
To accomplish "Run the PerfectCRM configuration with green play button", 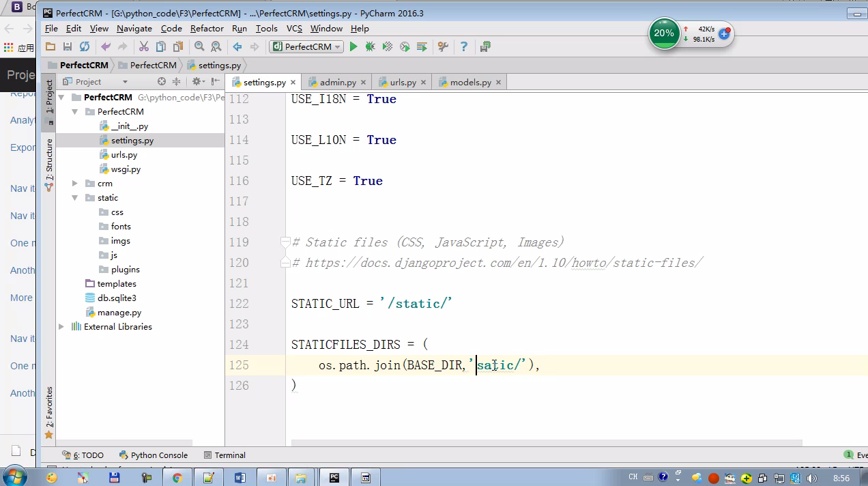I will coord(353,46).
